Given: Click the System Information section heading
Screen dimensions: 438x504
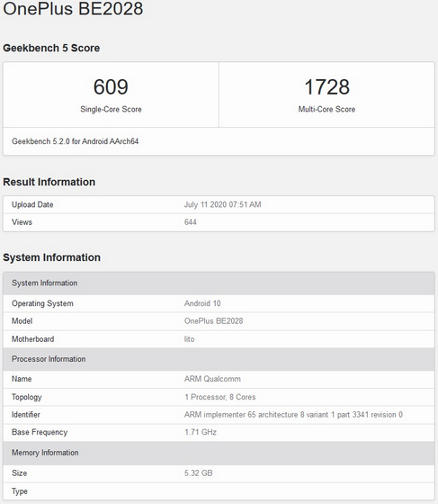Looking at the screenshot, I should click(51, 257).
